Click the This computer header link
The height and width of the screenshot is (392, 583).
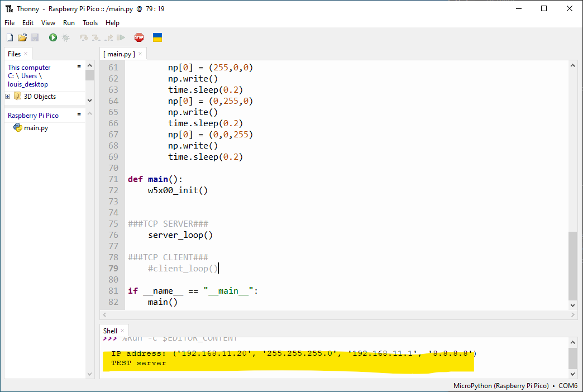tap(29, 68)
